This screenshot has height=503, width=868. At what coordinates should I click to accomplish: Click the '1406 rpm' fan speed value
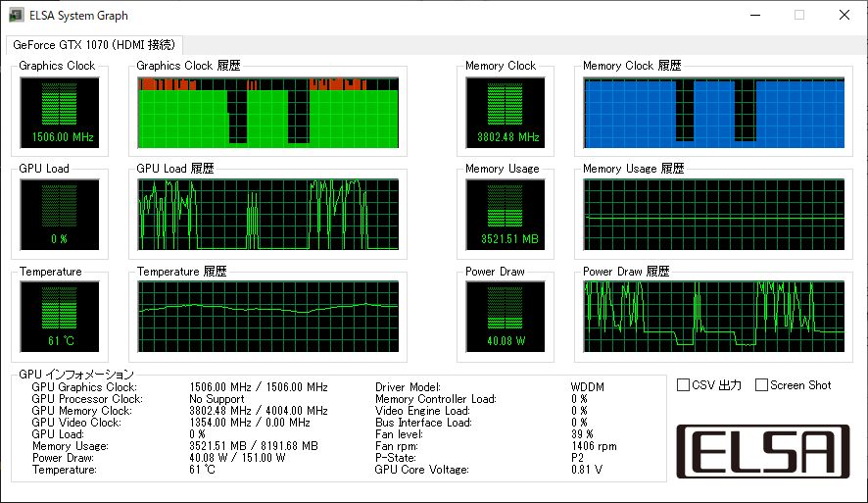pos(594,446)
